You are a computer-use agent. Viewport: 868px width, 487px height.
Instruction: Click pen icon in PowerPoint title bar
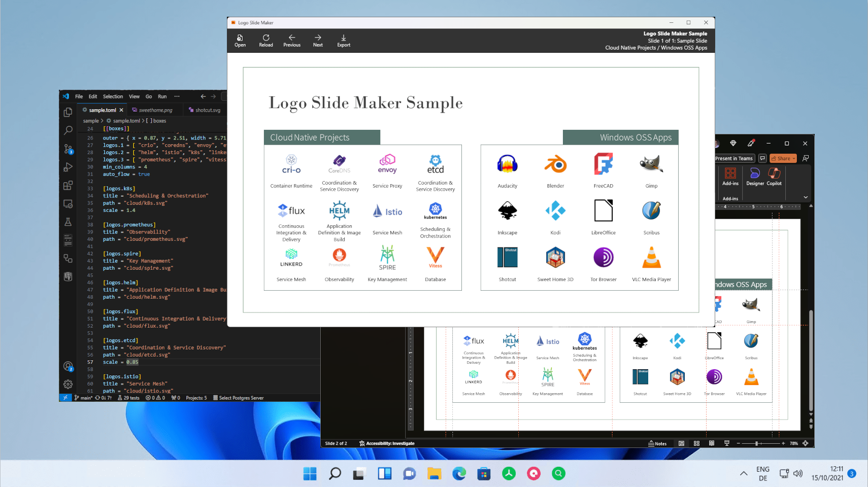click(751, 143)
